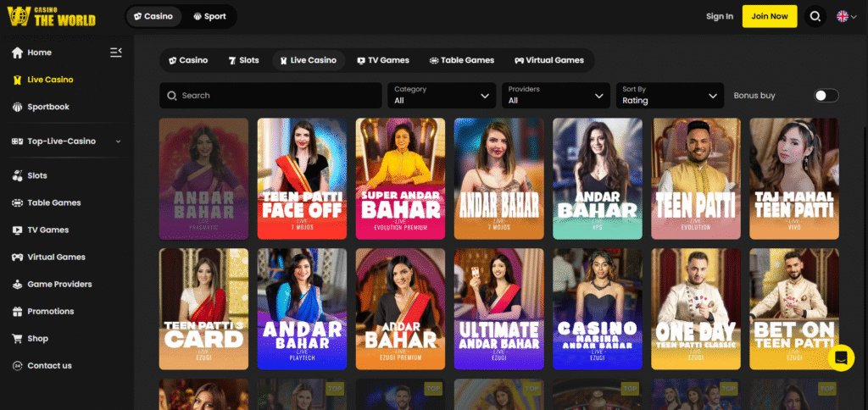Expand the Sort By Rating dropdown
The height and width of the screenshot is (410, 868).
click(x=670, y=95)
